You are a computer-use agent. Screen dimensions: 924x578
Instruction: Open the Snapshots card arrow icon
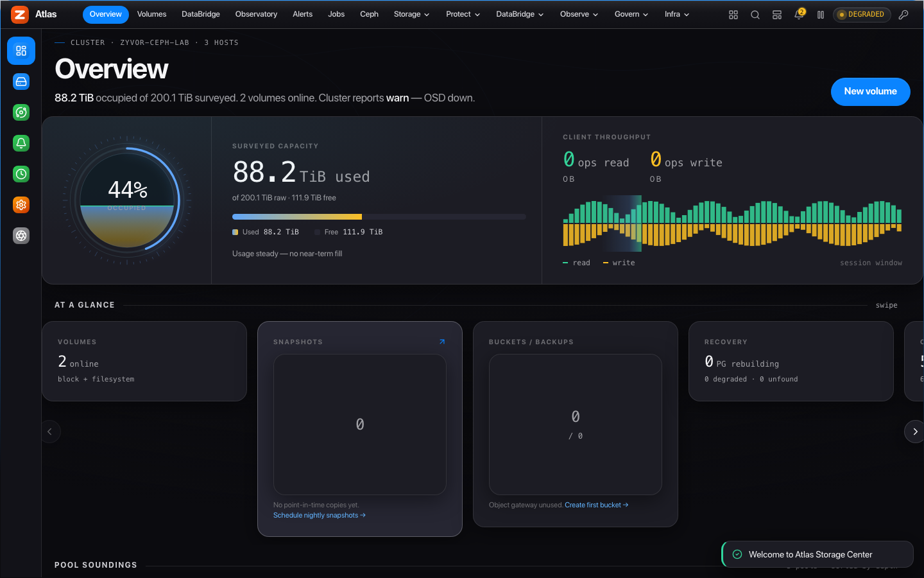point(442,342)
